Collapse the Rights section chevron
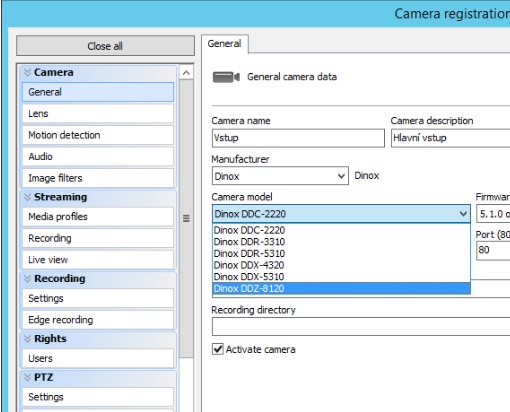The image size is (510, 412). (27, 339)
